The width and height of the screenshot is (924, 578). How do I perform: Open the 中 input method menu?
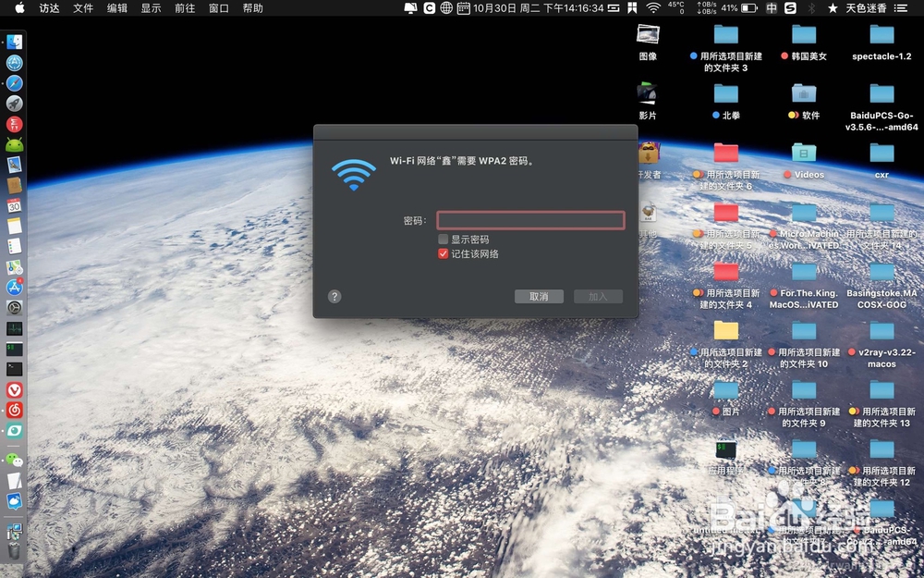[772, 8]
